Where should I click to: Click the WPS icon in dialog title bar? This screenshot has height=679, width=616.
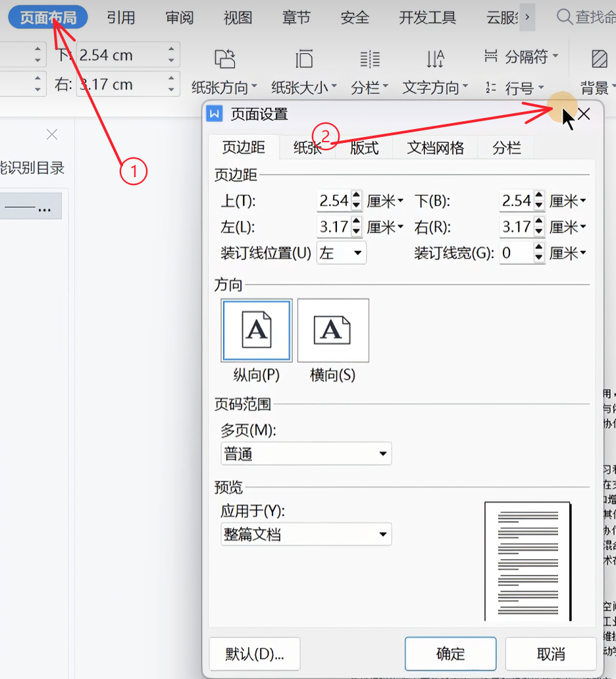(x=214, y=114)
